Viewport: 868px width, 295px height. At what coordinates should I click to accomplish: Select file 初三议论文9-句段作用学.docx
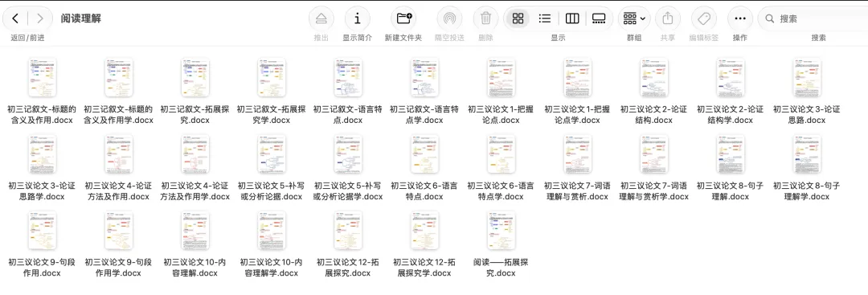point(118,244)
